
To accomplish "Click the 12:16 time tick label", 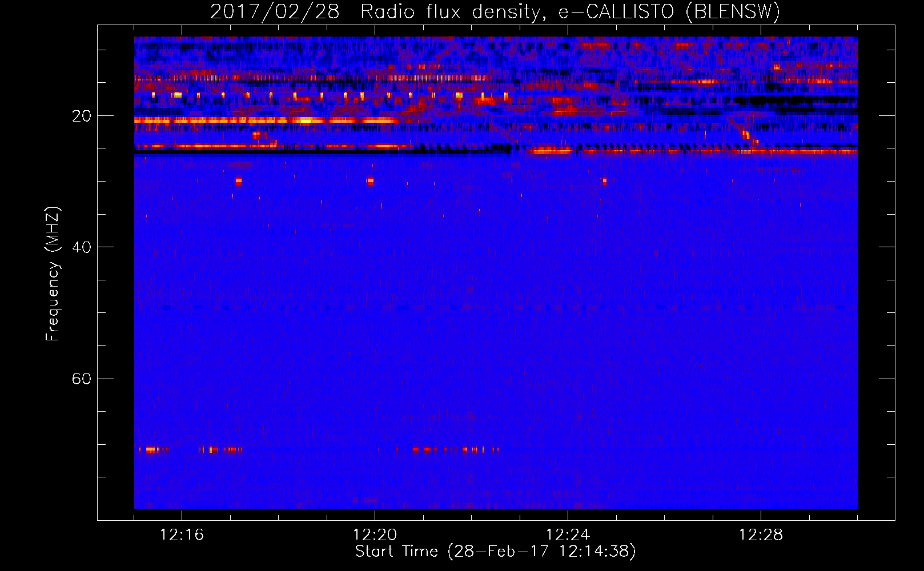I will click(x=182, y=535).
